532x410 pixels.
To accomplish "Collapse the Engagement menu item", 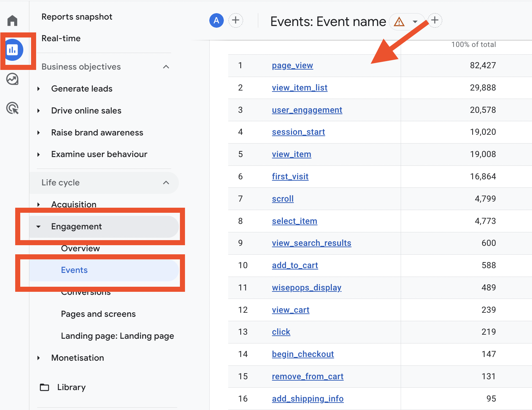I will [39, 227].
